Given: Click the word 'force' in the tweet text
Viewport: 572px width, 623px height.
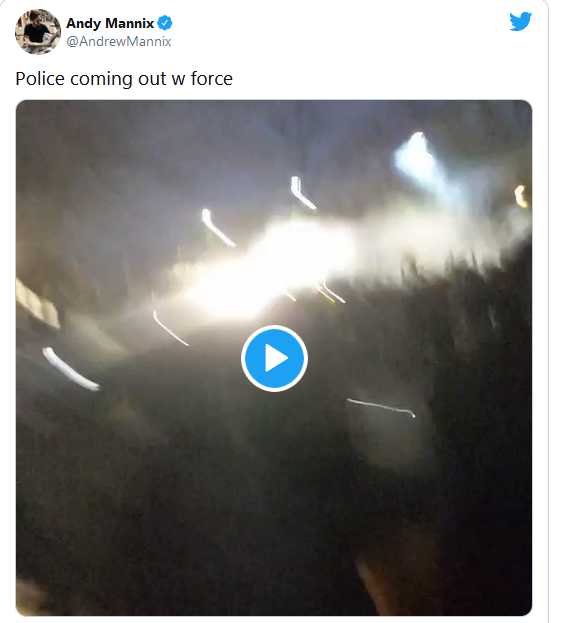Looking at the screenshot, I should [211, 78].
